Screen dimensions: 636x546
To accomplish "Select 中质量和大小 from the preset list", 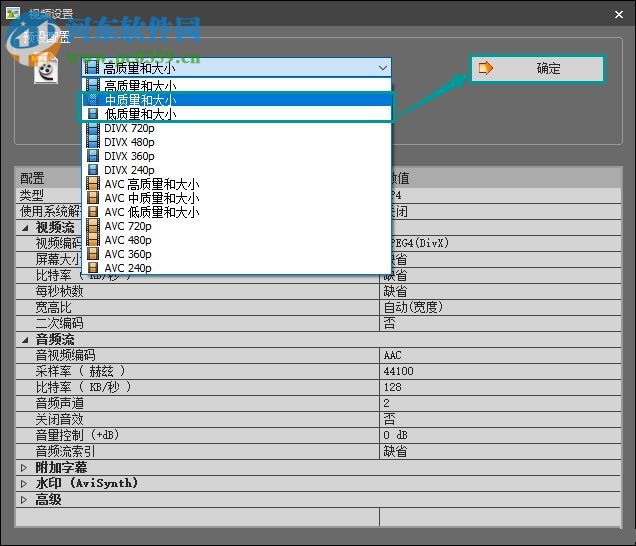I will point(236,100).
